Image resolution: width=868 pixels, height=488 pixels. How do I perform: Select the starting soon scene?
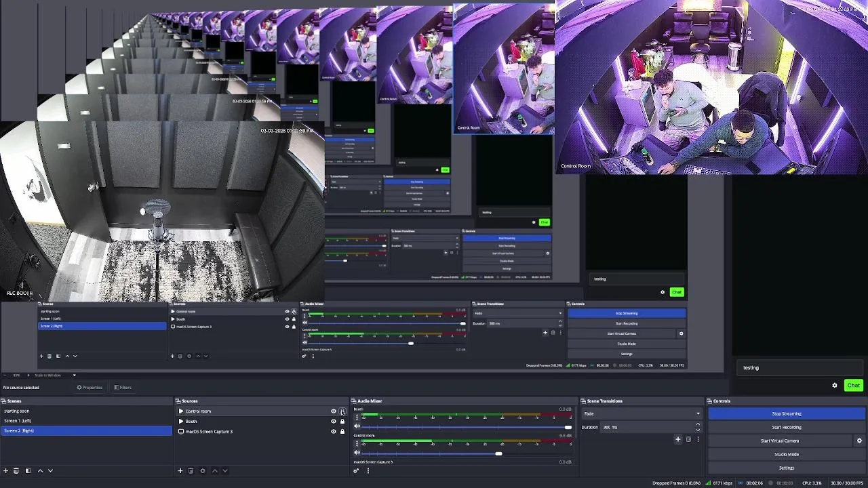point(87,411)
